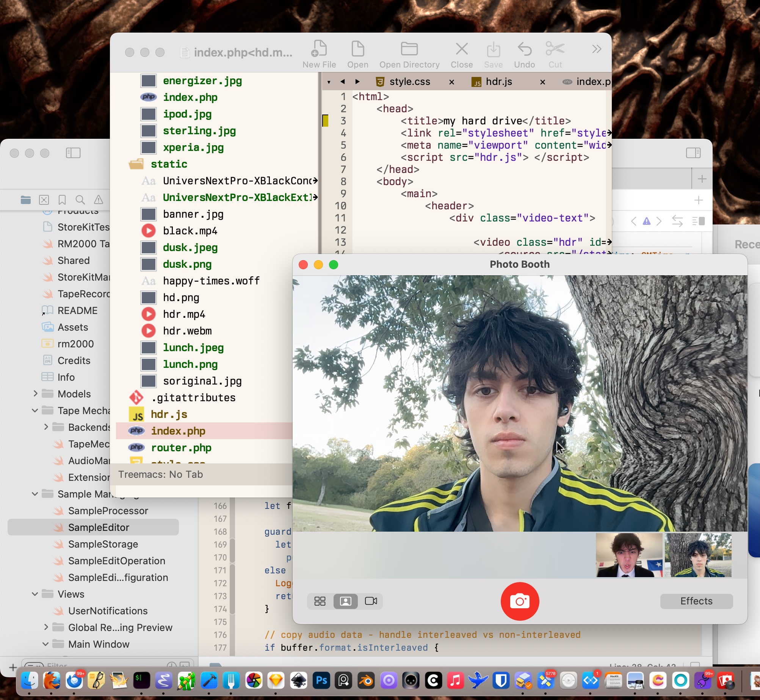Click the Xcode issue navigator warning icon
This screenshot has height=700, width=760.
[99, 200]
